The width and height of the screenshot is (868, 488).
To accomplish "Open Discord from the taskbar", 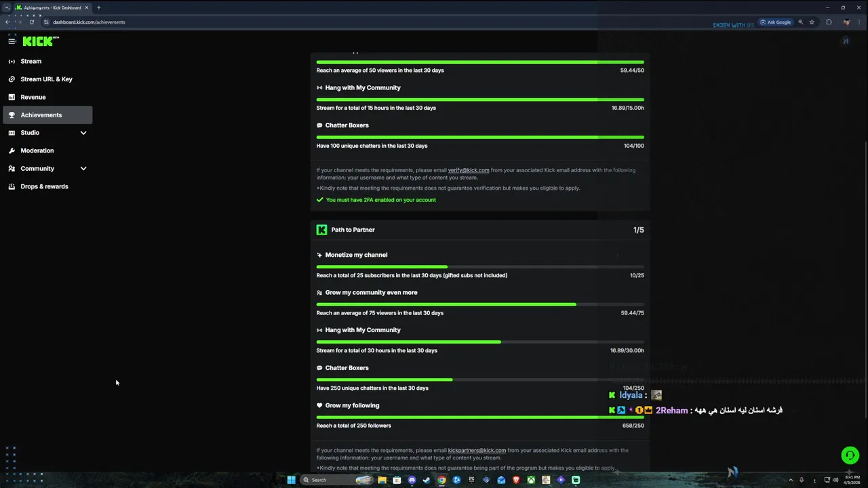I will tap(412, 480).
